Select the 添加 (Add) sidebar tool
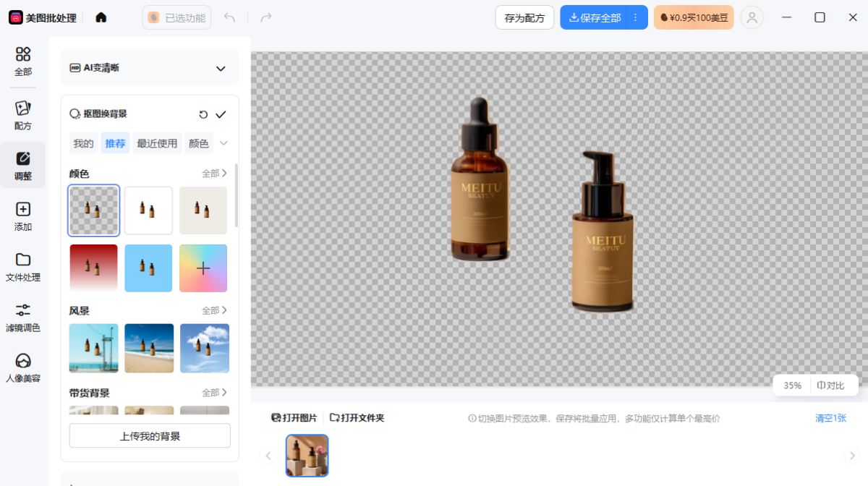This screenshot has height=486, width=868. (23, 216)
